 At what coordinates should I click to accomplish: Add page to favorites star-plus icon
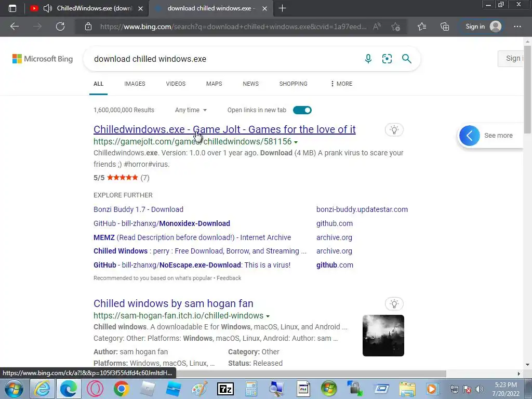pos(395,26)
